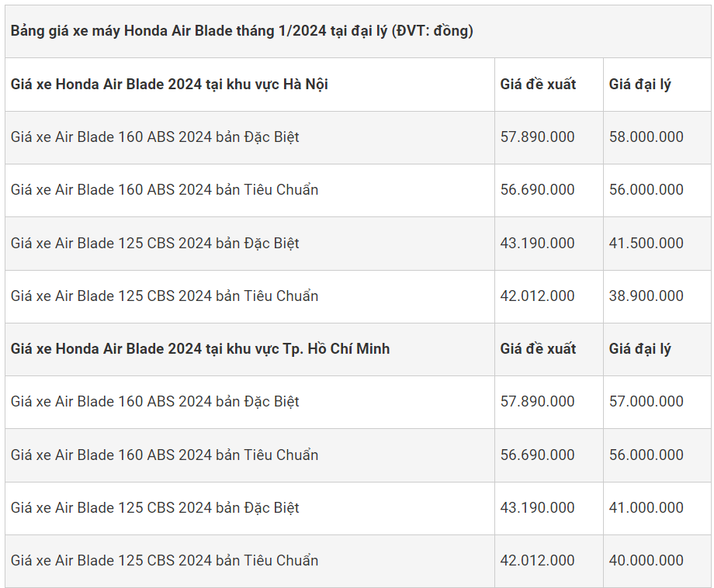Select the 58.000.000 dealer price cell
Image resolution: width=714 pixels, height=588 pixels.
pyautogui.click(x=646, y=137)
